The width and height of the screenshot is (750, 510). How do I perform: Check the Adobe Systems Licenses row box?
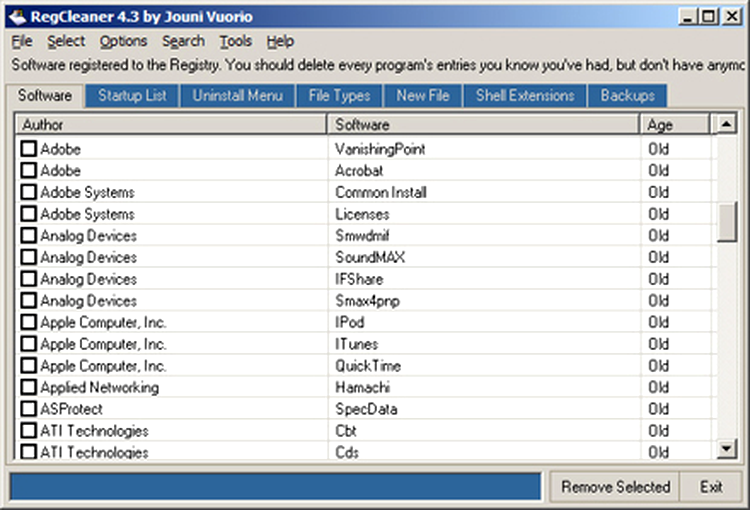point(29,214)
